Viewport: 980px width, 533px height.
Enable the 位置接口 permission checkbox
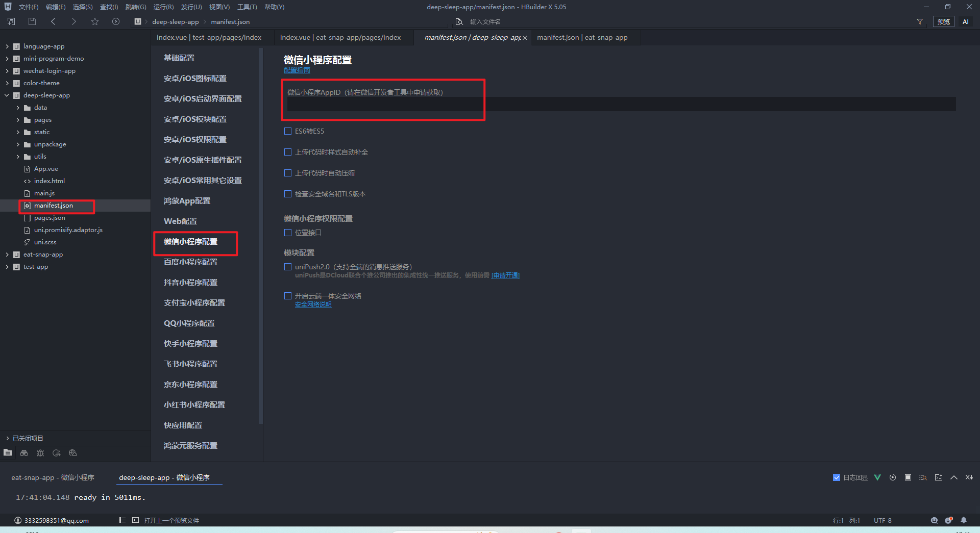click(288, 233)
